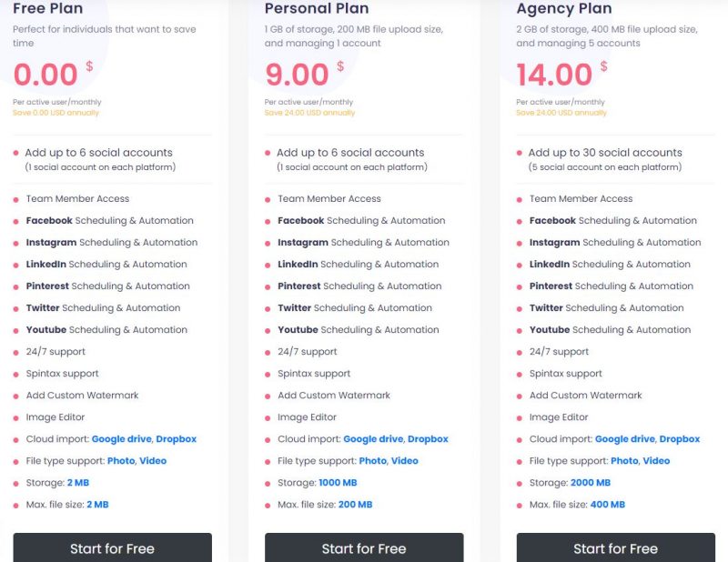
Task: Click the Personal Plan heading
Action: [x=317, y=8]
